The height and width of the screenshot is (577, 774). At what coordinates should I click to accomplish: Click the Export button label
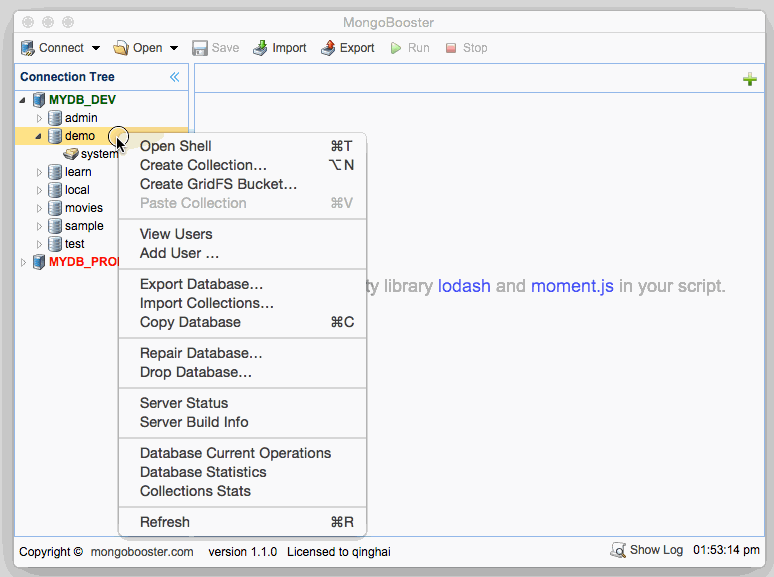[x=357, y=48]
